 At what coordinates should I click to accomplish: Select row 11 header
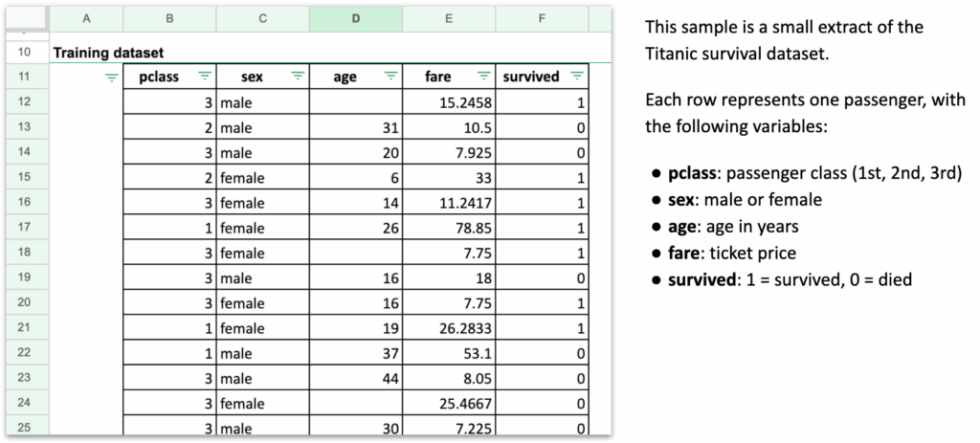(x=24, y=77)
